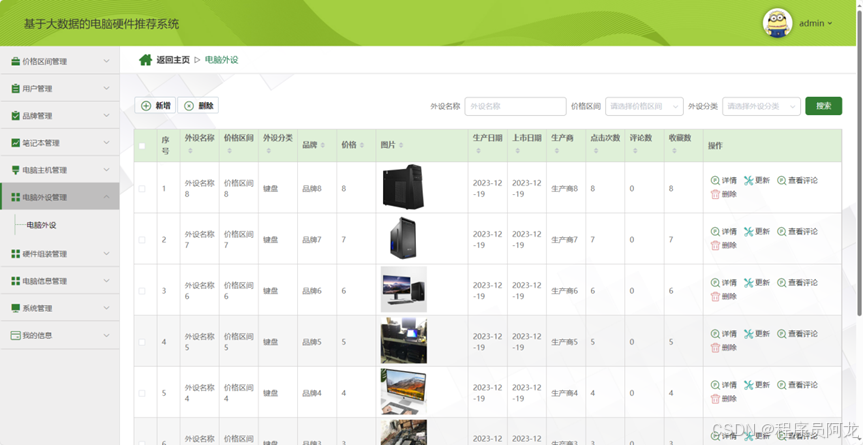
Task: Click the 删除 button above the table
Action: pos(198,106)
